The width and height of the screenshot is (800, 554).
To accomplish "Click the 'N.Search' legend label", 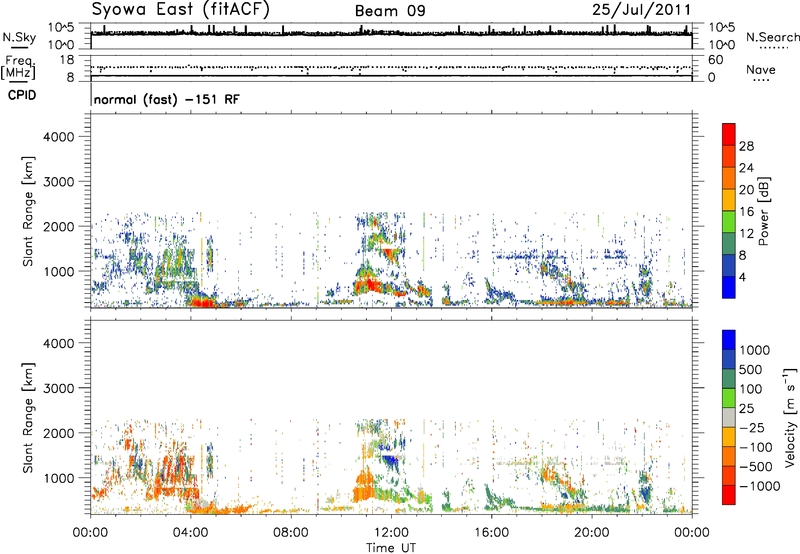I will 772,37.
